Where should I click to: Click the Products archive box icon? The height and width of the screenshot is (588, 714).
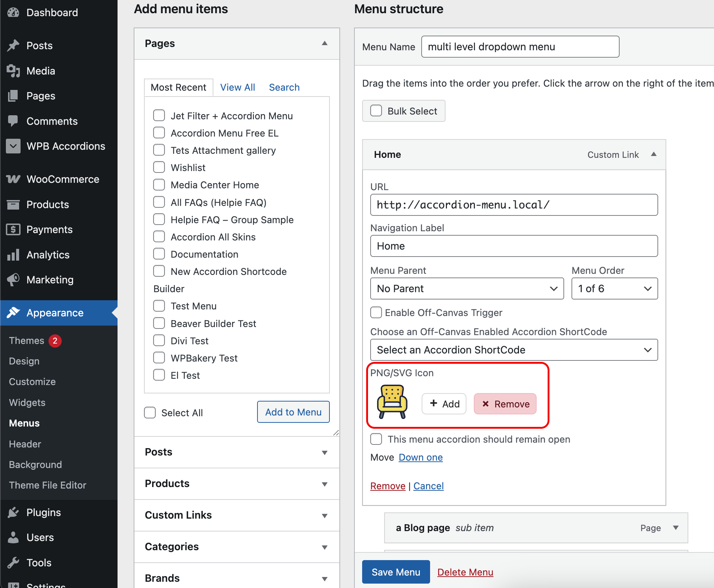click(13, 204)
